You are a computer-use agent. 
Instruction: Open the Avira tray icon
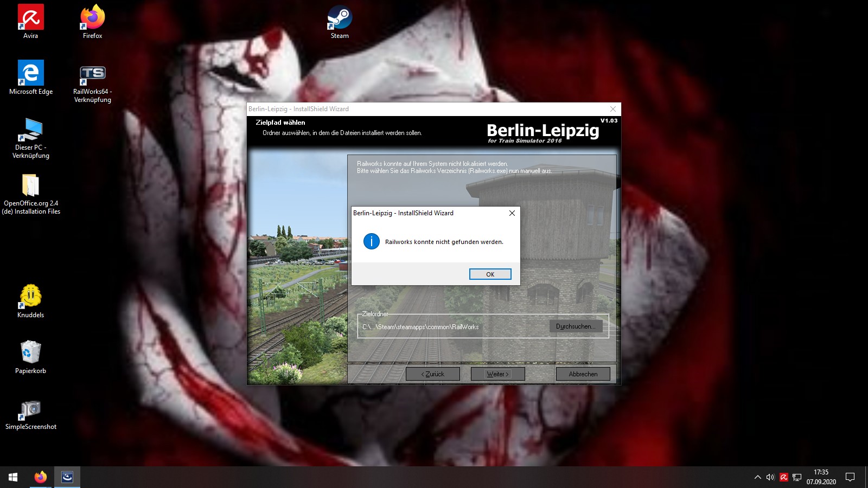point(784,477)
